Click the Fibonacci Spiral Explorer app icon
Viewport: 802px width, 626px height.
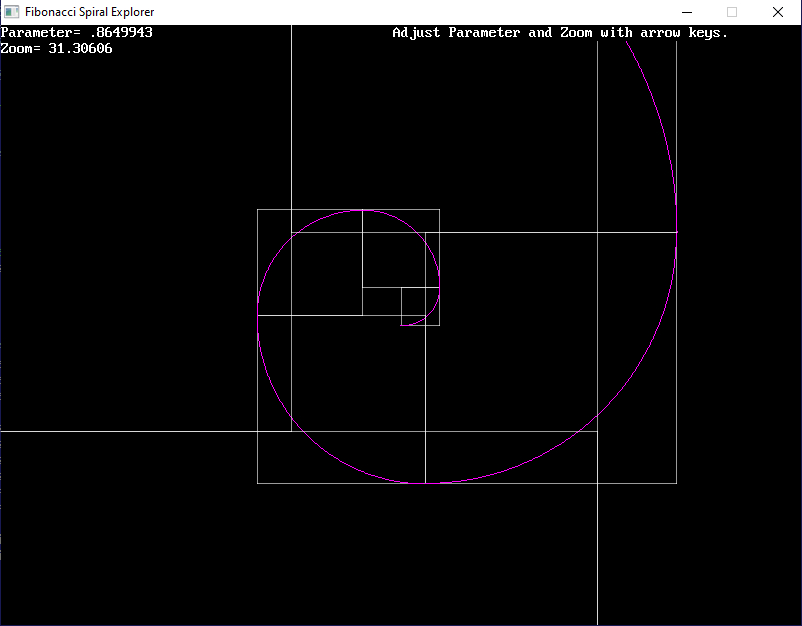tap(12, 12)
